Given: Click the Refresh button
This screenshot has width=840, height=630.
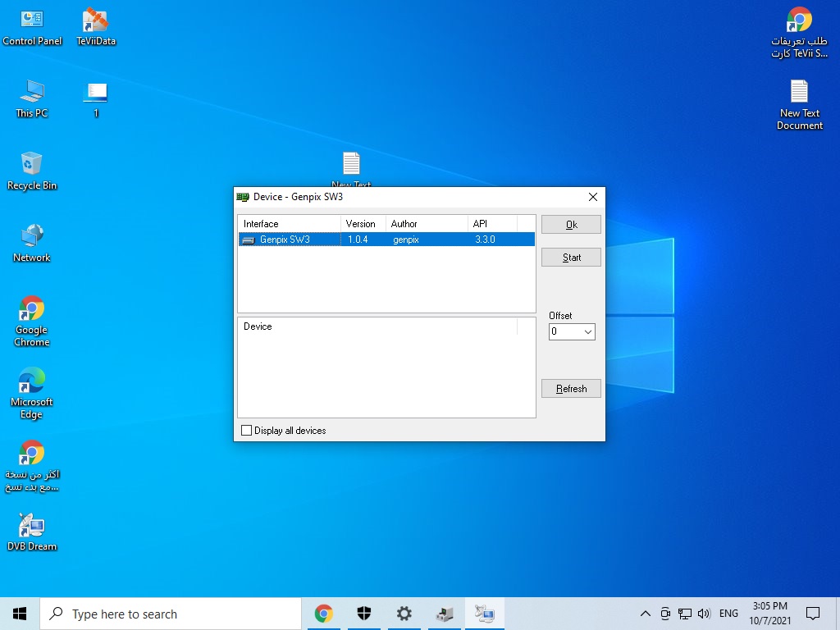Looking at the screenshot, I should click(x=571, y=388).
